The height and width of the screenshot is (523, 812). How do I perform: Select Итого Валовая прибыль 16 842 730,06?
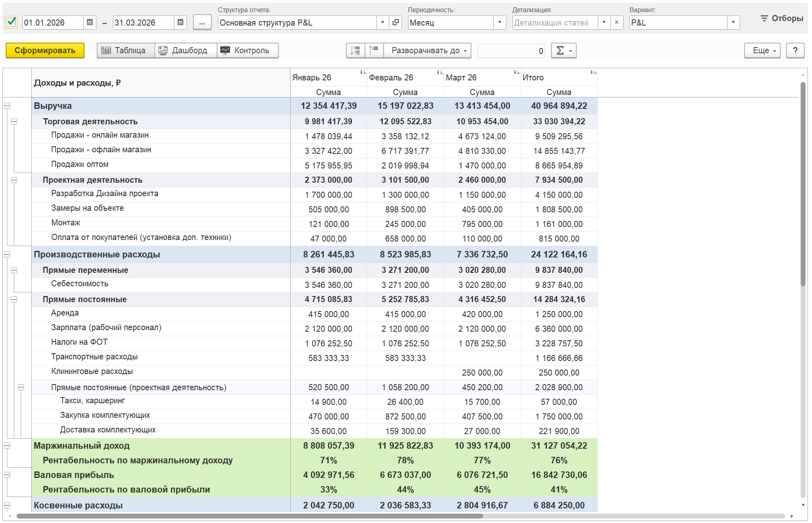(x=559, y=475)
